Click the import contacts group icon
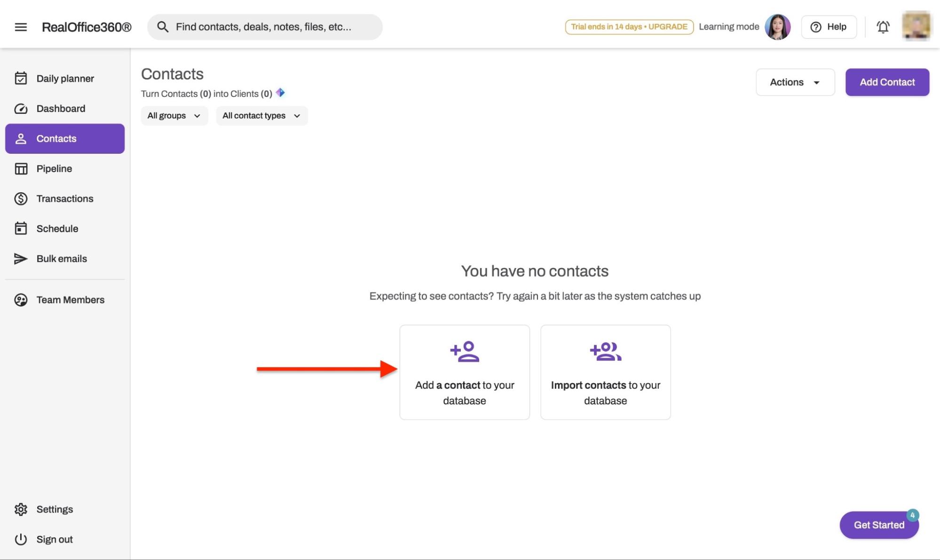This screenshot has height=560, width=940. 605,352
